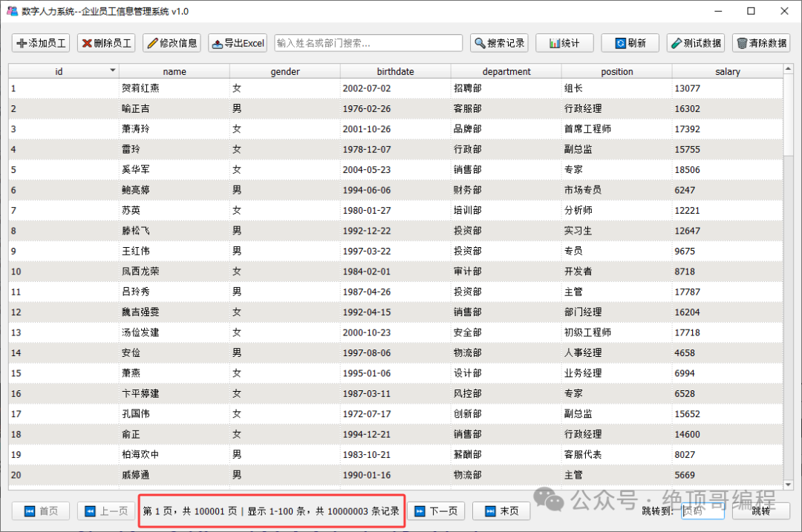Click 清除数据 to clear data
Screen dimensions: 802x532
[761, 43]
